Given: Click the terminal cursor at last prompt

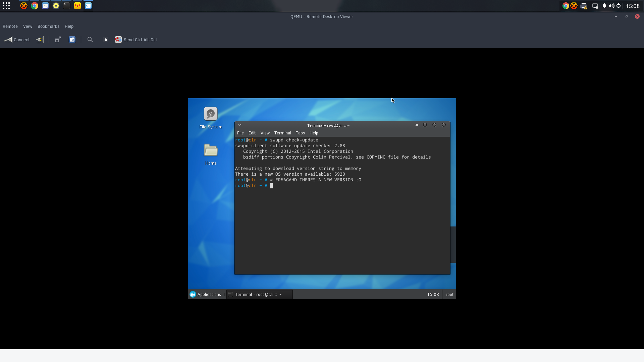Looking at the screenshot, I should (271, 186).
